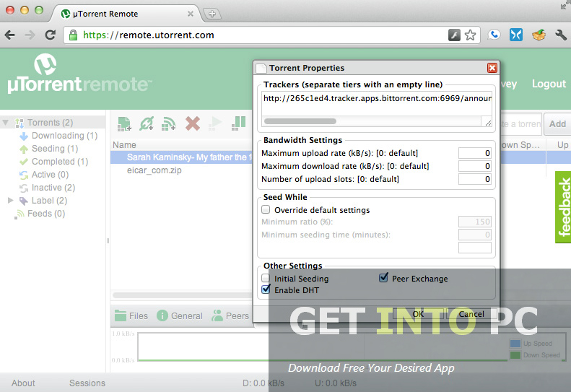Click OK in Torrent Properties
Screen dimensions: 571x392
click(418, 314)
